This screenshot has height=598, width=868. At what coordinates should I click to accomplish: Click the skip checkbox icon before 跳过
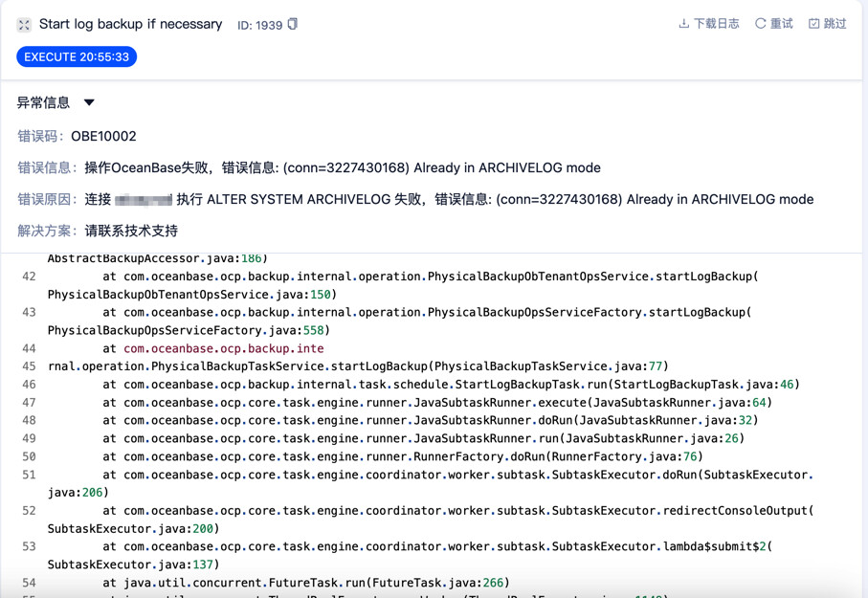(x=813, y=24)
